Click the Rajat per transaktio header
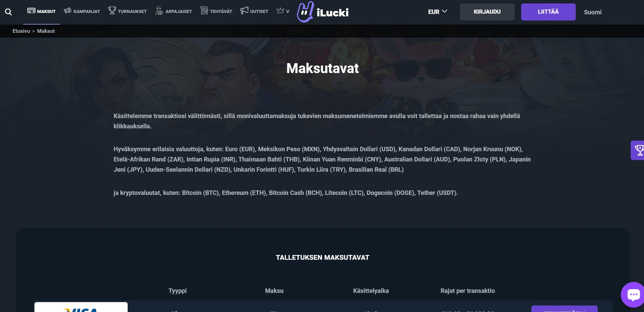644x312 pixels. [x=468, y=291]
